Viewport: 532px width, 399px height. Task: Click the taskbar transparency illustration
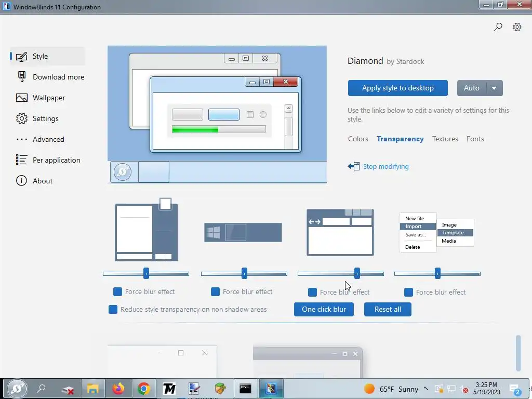point(243,232)
